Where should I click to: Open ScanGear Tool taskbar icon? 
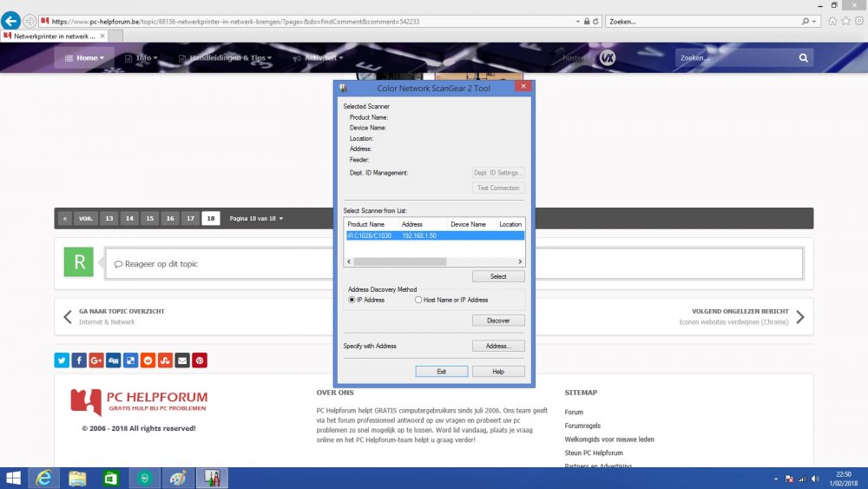tap(212, 478)
